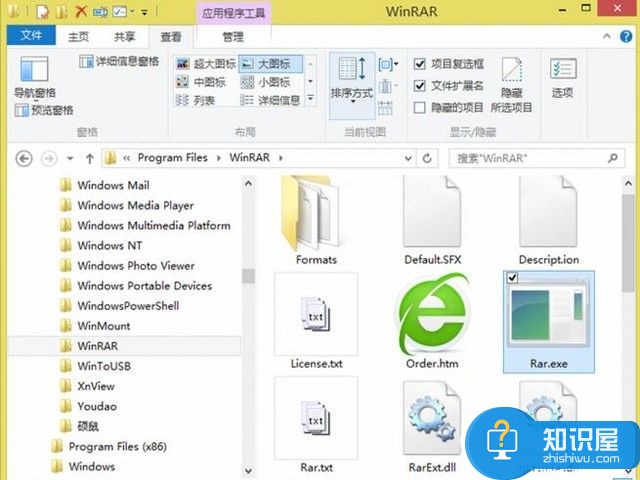Select the Formats folder
This screenshot has width=640, height=480.
[x=316, y=221]
